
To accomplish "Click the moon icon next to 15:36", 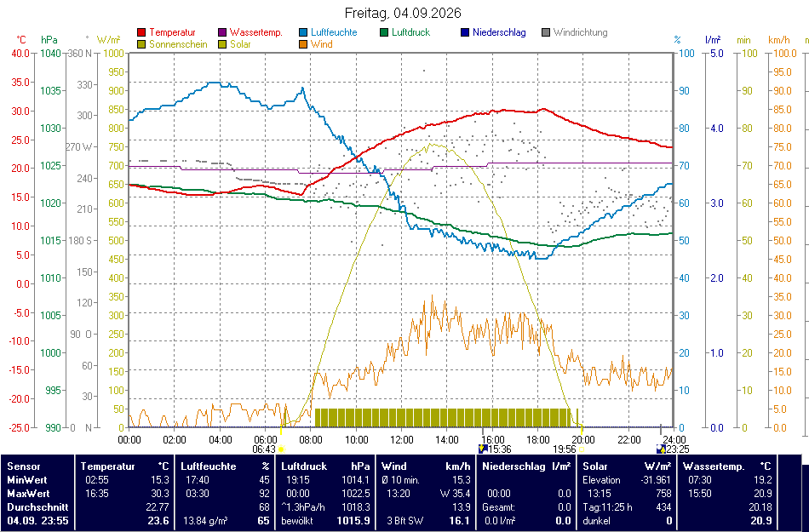I will click(x=483, y=449).
